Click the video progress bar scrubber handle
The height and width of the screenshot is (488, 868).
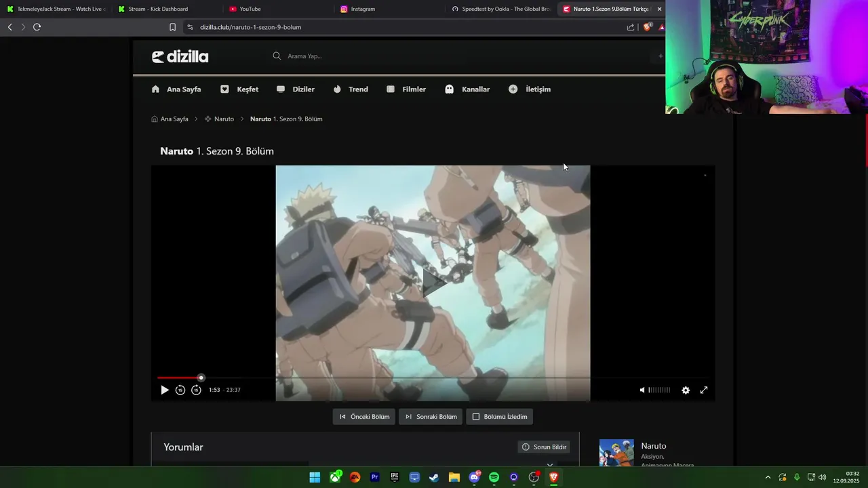201,378
